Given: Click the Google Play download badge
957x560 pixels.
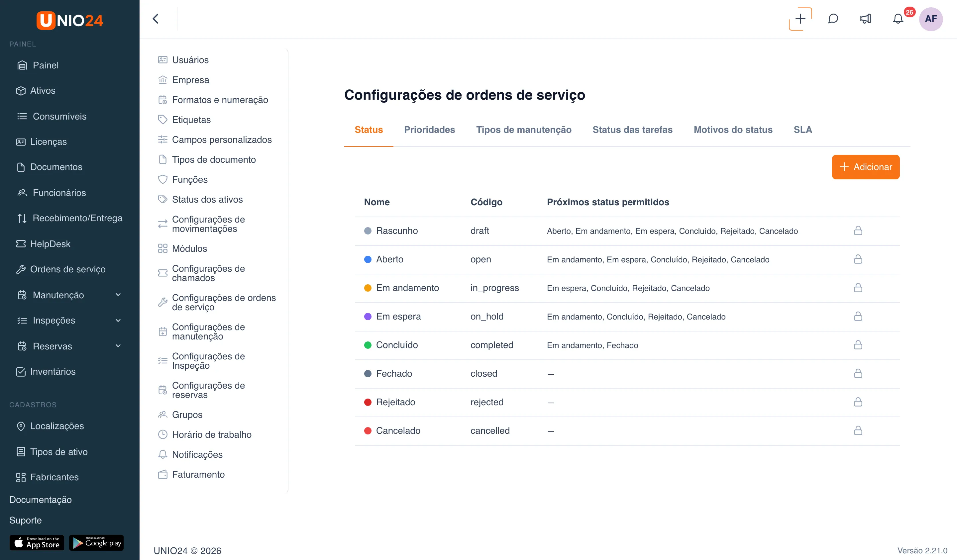Looking at the screenshot, I should pyautogui.click(x=96, y=543).
